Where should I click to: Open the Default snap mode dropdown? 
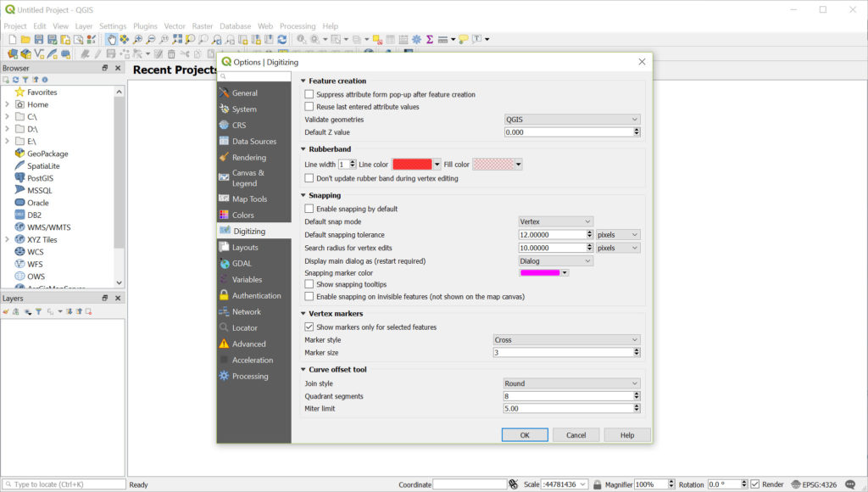556,221
